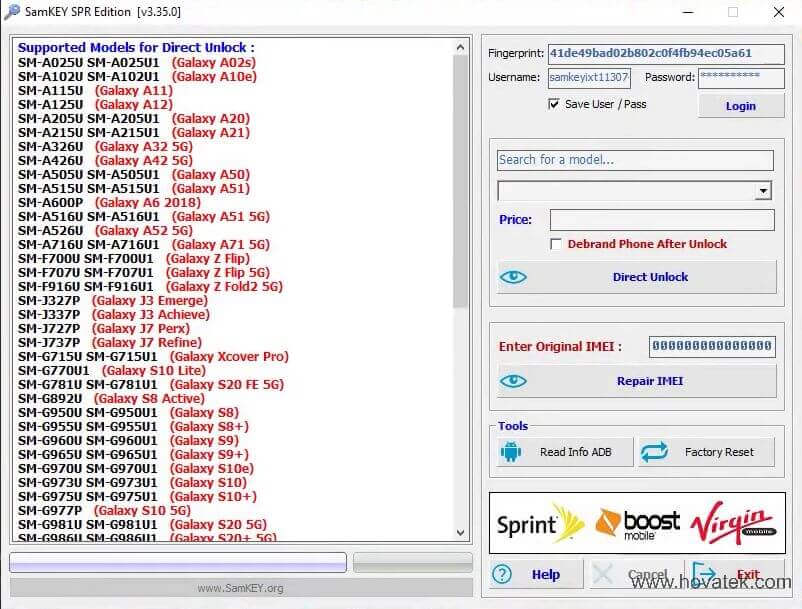
Task: Select the SM-A600P Galaxy A6 2018 row
Action: [109, 203]
